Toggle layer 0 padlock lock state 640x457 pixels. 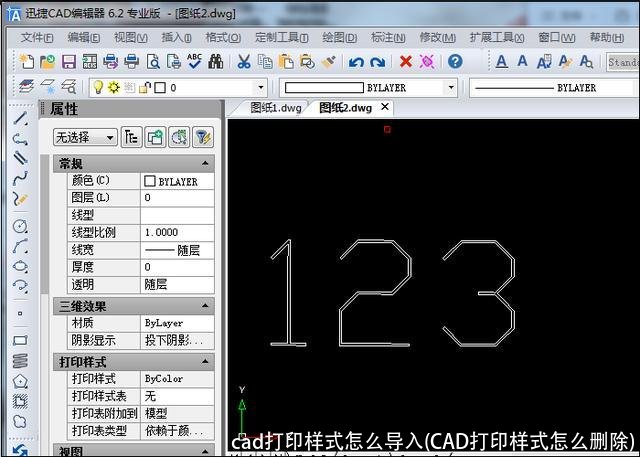pyautogui.click(x=145, y=87)
